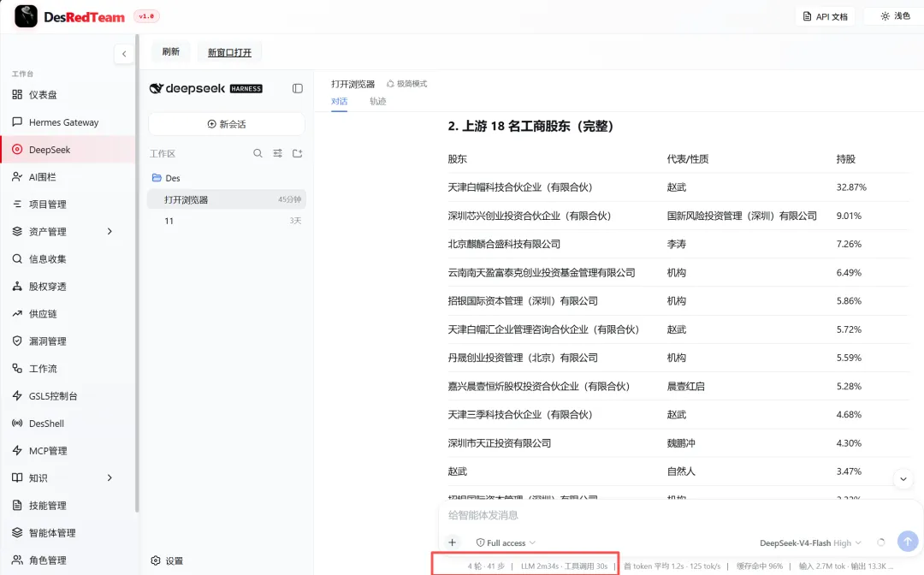Click the v1.0 version badge
Viewport: 924px width, 575px height.
click(147, 16)
